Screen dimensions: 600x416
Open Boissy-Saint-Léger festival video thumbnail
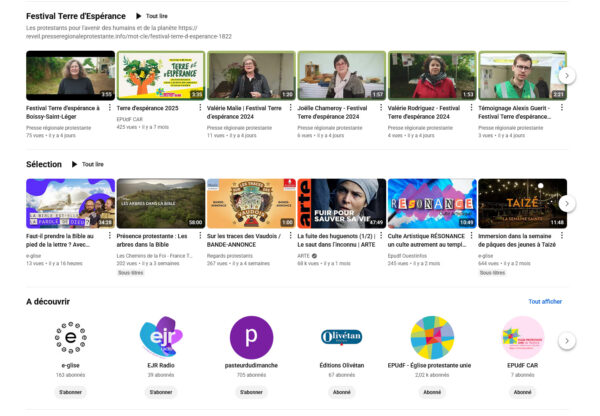[70, 75]
